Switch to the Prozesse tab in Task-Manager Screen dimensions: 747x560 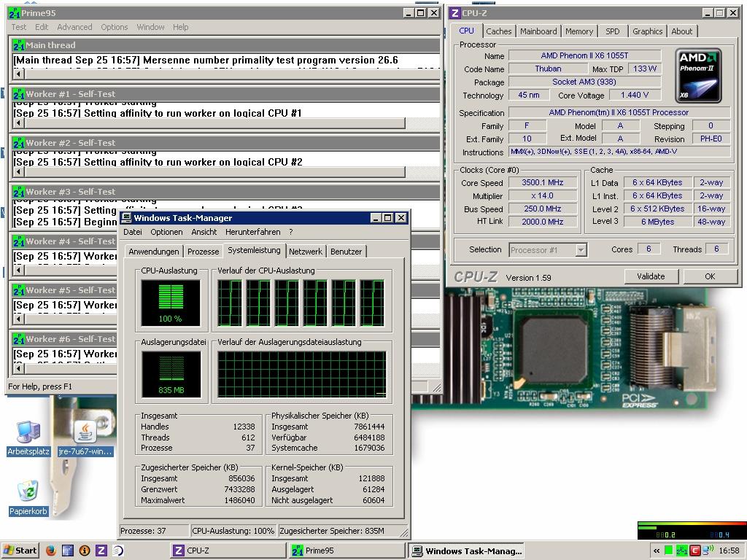pyautogui.click(x=204, y=252)
